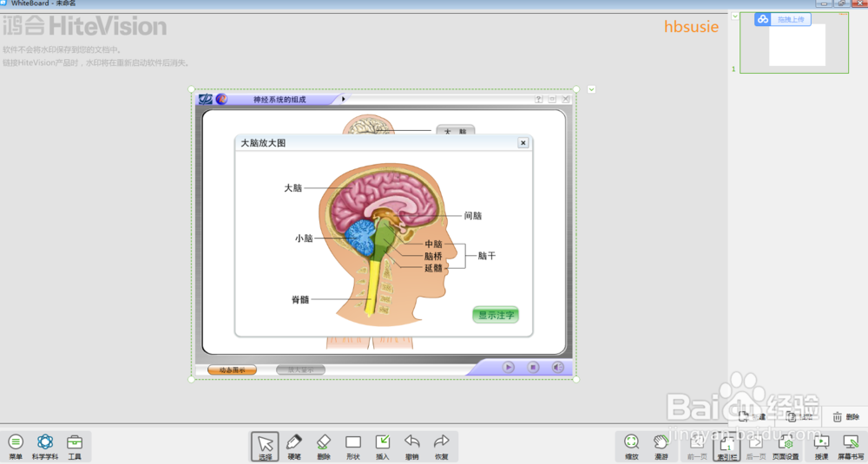Enable 屏幕书写 screen writing
The width and height of the screenshot is (868, 464).
851,447
